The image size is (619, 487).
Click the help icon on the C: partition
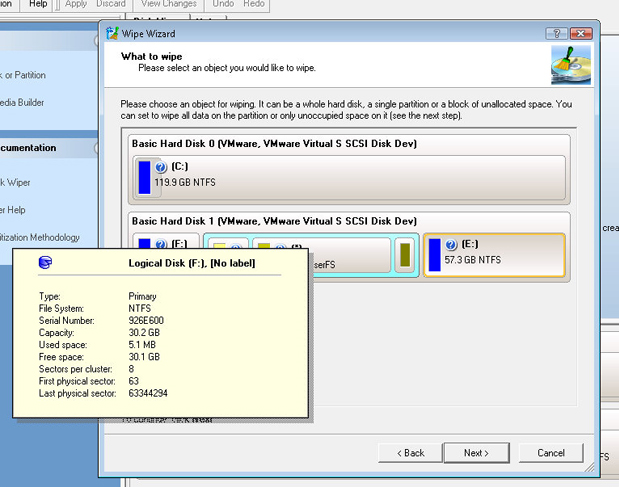[x=162, y=167]
